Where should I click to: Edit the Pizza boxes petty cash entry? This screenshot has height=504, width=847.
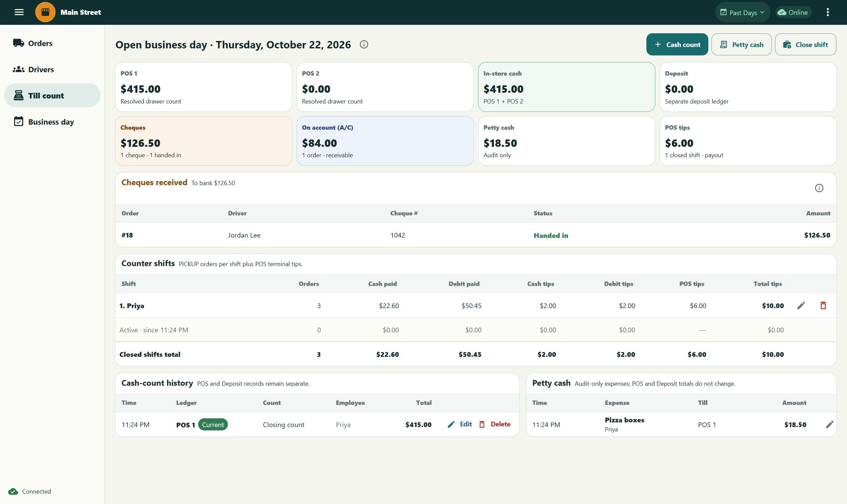tap(829, 424)
